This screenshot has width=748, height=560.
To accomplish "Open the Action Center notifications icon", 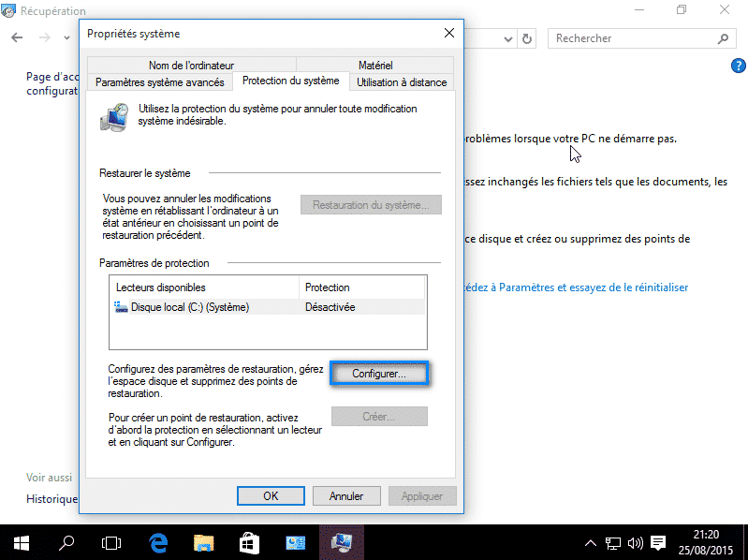I will coord(658,542).
